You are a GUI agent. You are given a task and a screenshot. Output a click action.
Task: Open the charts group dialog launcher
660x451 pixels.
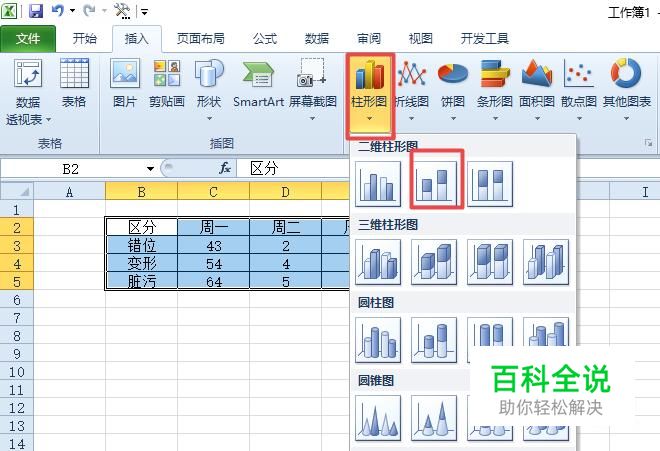[x=649, y=144]
